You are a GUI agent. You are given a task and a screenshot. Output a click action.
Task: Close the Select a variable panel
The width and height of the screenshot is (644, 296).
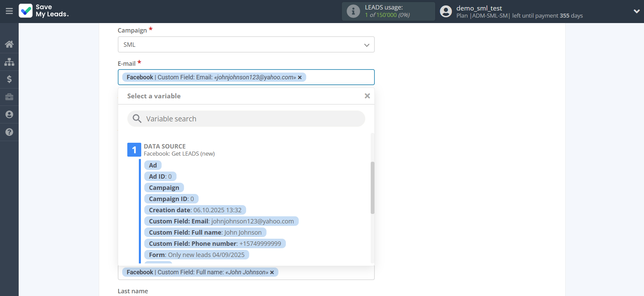click(367, 96)
